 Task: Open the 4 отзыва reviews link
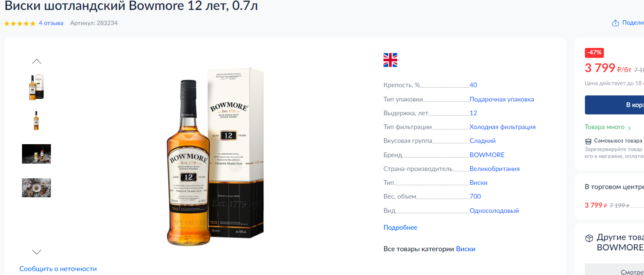[51, 23]
